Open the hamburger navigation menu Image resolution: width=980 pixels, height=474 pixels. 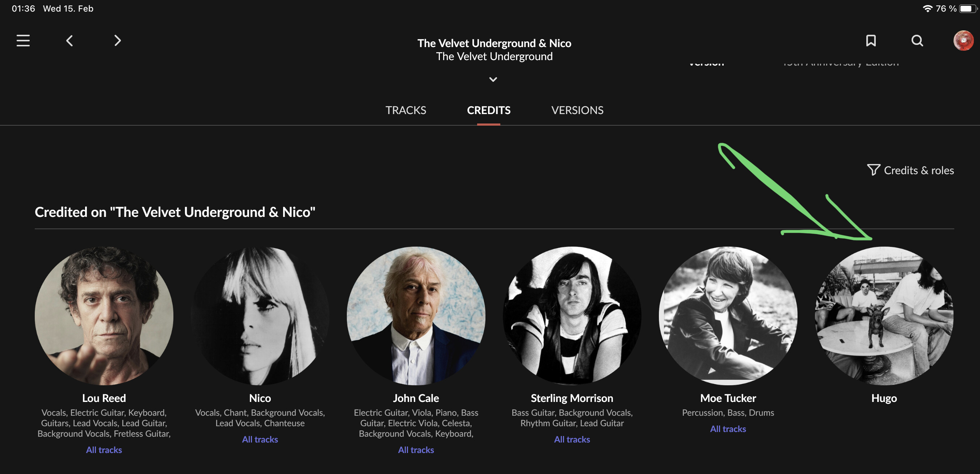(23, 40)
